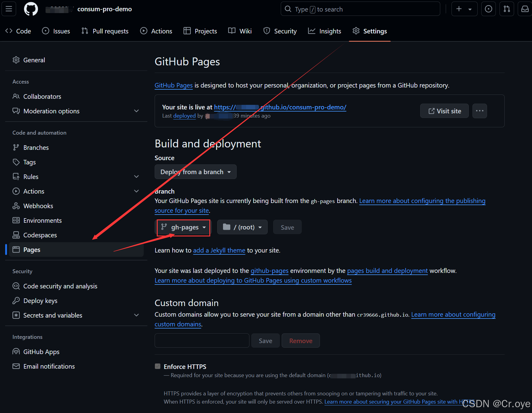The width and height of the screenshot is (532, 413).
Task: Select Pages in the settings sidebar
Action: click(x=76, y=250)
